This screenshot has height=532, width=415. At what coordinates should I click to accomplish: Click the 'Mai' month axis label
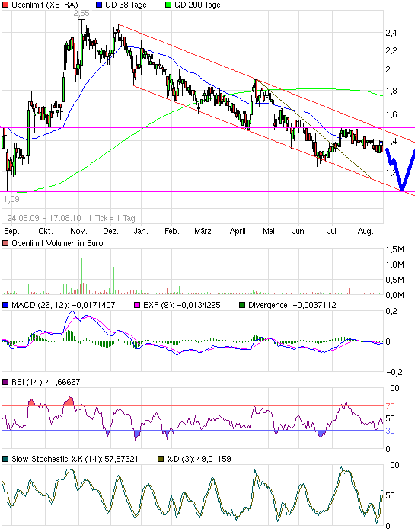(269, 232)
